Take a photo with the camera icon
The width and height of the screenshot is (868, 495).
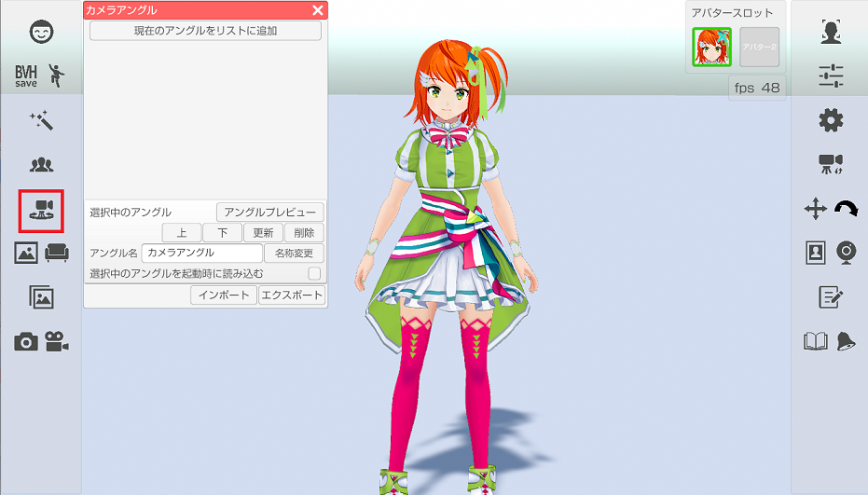point(26,341)
